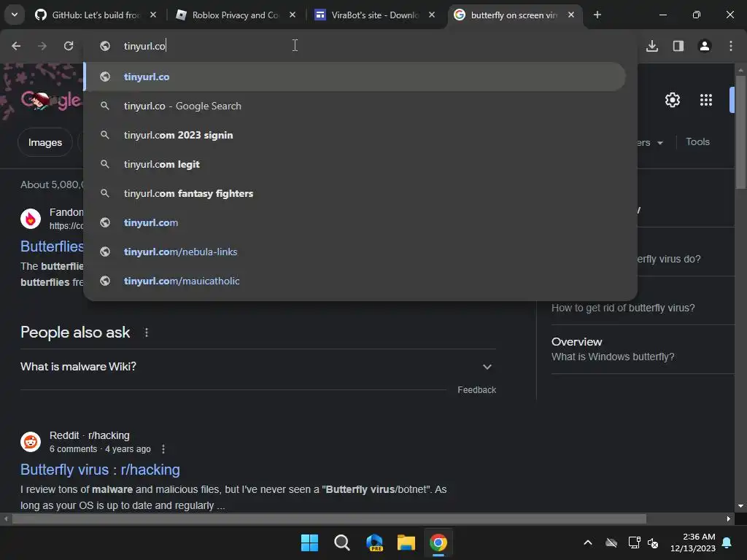Image resolution: width=747 pixels, height=560 pixels.
Task: Click the forward navigation arrow
Action: pyautogui.click(x=42, y=46)
